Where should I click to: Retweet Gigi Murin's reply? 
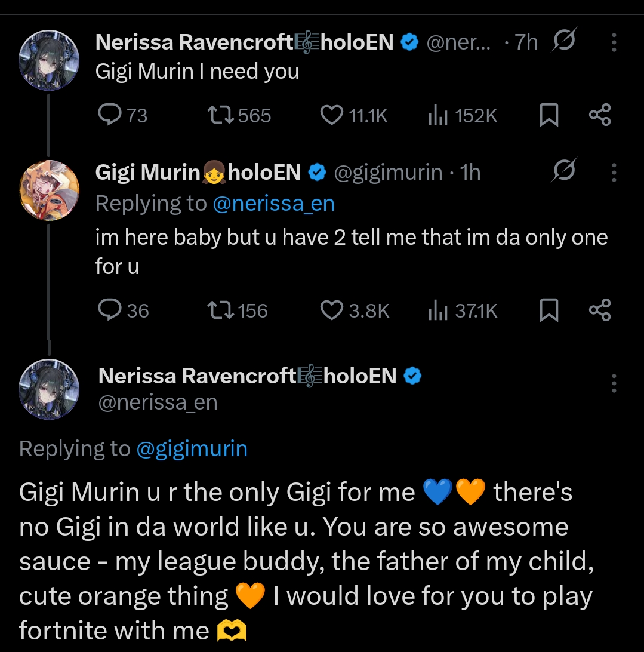click(221, 310)
